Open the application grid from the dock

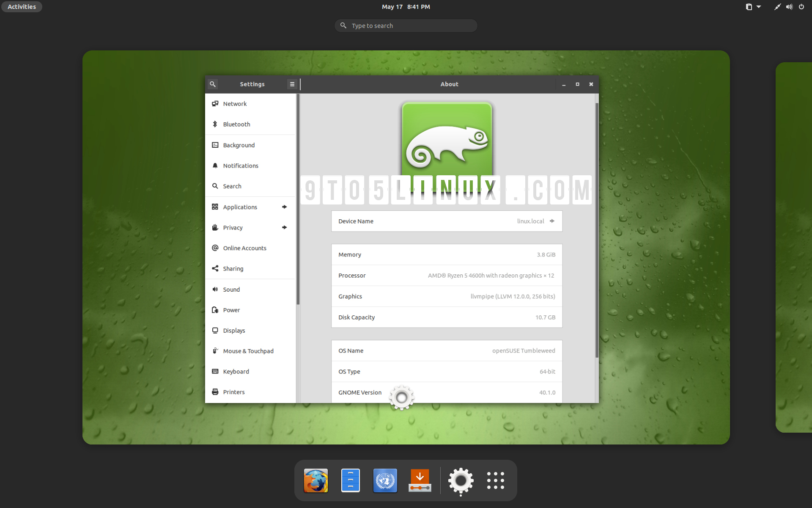[x=495, y=480]
